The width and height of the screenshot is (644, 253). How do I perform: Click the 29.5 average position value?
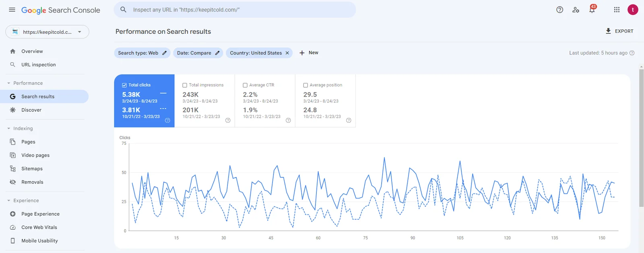310,95
